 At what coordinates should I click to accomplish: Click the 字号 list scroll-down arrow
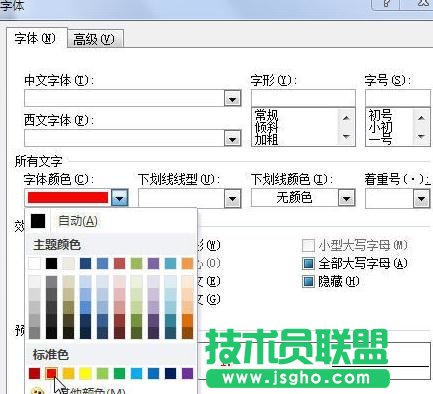tap(421, 136)
